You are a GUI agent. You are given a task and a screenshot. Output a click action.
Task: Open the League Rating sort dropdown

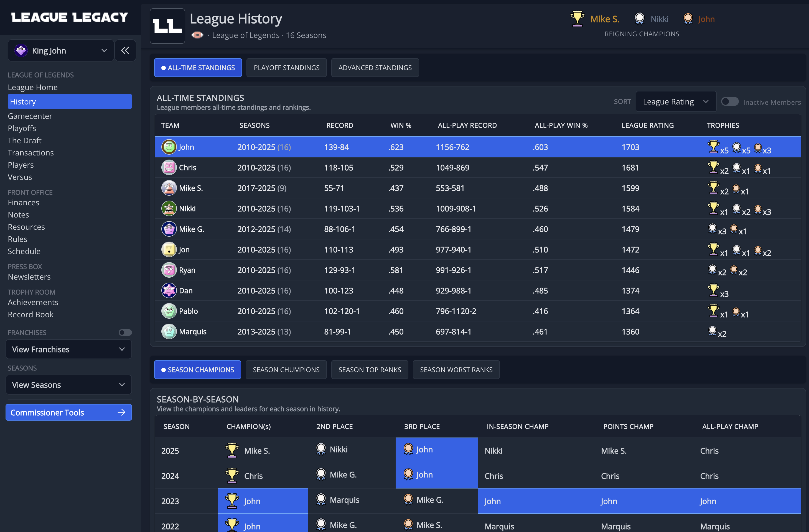[x=676, y=102]
